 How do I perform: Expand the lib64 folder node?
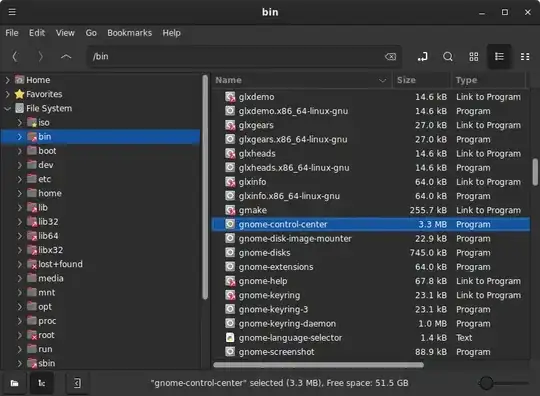click(20, 236)
